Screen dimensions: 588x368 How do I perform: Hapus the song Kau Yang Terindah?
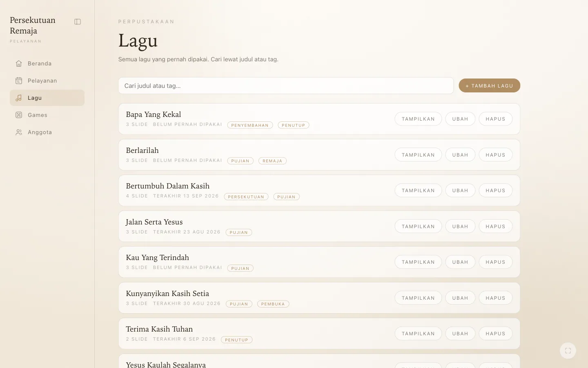click(495, 262)
